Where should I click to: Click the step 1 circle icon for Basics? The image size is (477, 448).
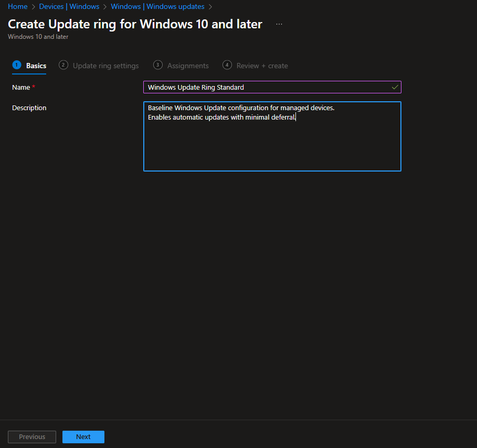pyautogui.click(x=16, y=65)
